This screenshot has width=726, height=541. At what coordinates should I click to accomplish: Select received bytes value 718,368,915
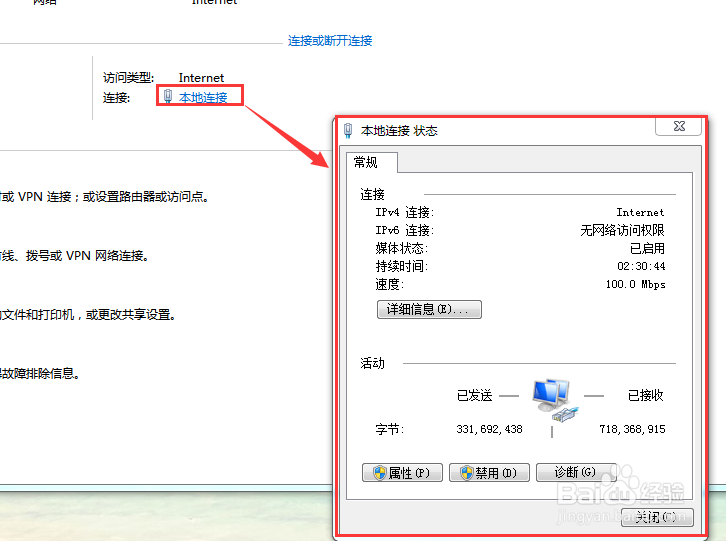coord(632,430)
